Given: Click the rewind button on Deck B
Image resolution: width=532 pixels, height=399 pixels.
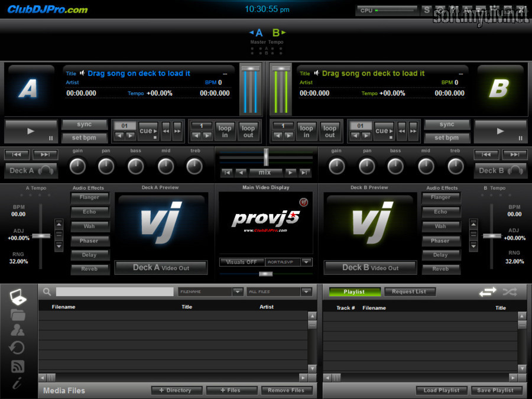Looking at the screenshot, I should [x=402, y=131].
